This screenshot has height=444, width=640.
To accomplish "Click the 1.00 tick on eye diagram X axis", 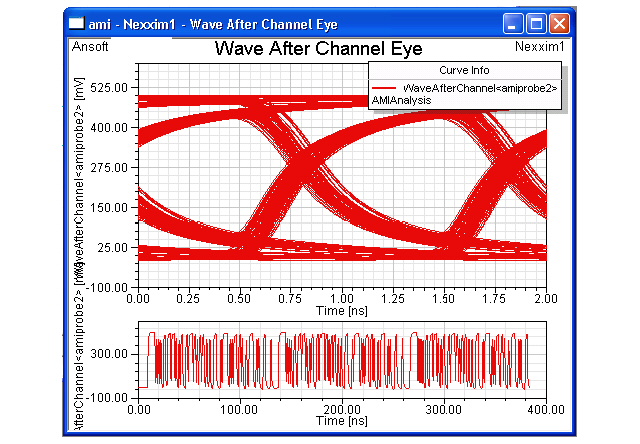I will [342, 299].
